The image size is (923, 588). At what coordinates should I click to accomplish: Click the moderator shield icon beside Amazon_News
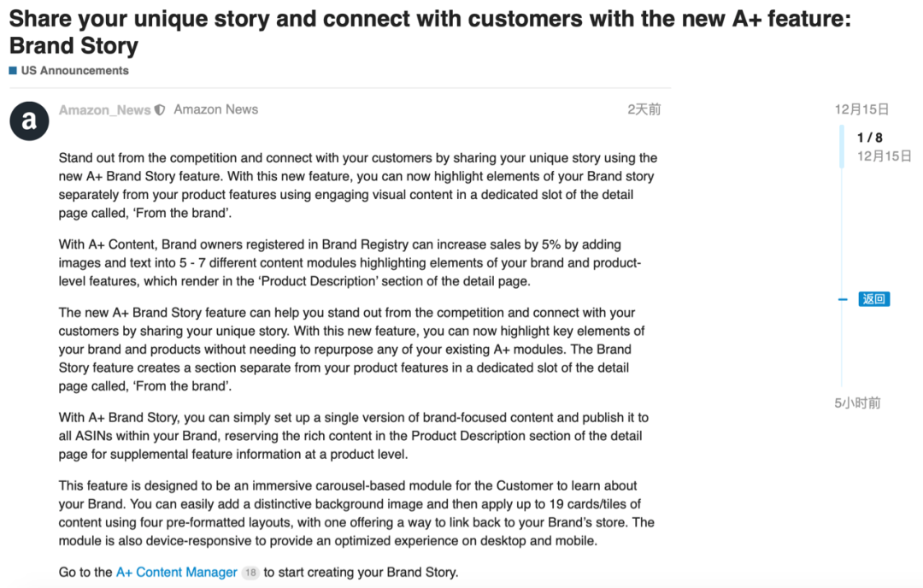[x=160, y=110]
